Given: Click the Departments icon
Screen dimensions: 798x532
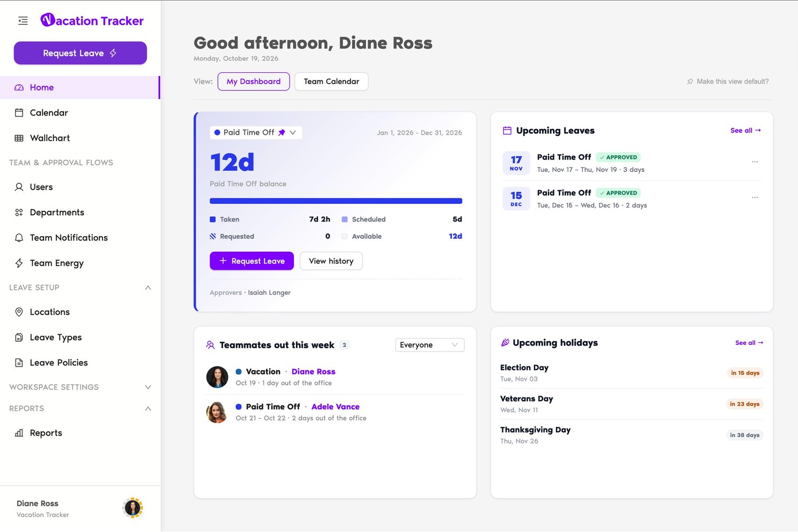Looking at the screenshot, I should point(19,212).
